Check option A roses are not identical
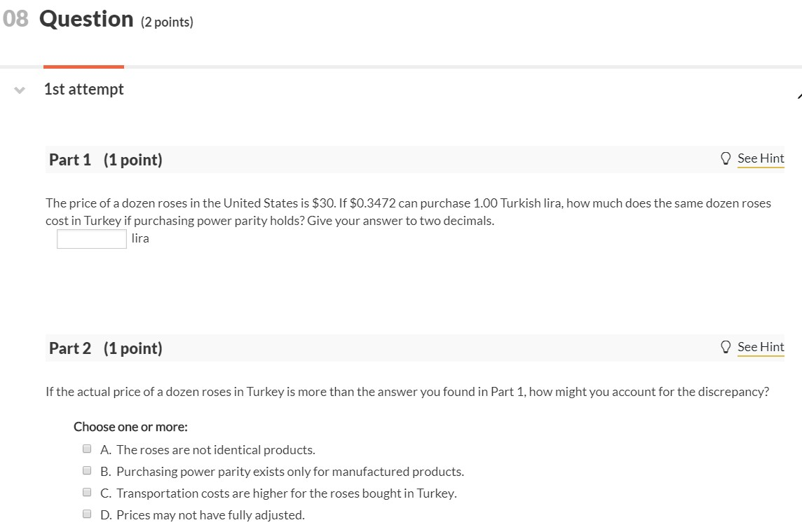Viewport: 802px width, 532px height. pyautogui.click(x=87, y=449)
